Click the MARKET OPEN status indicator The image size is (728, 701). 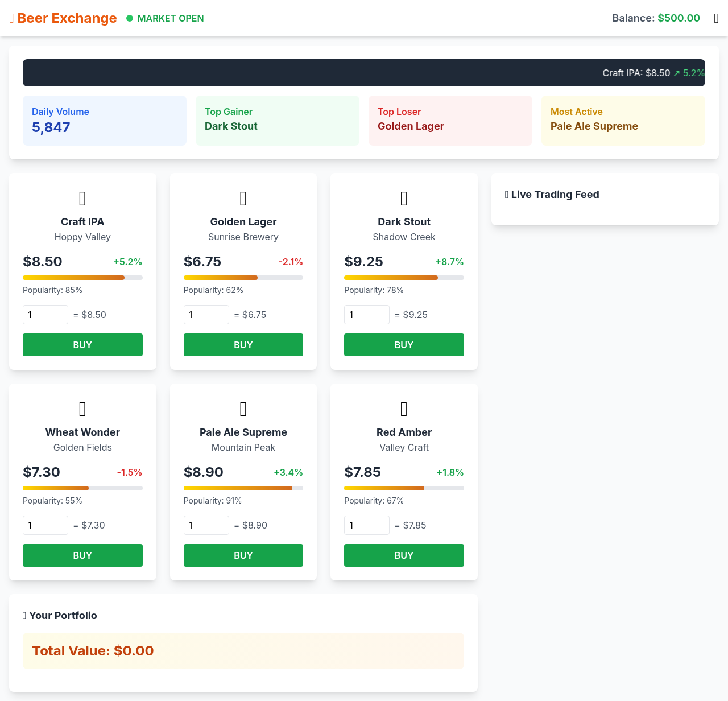click(165, 18)
